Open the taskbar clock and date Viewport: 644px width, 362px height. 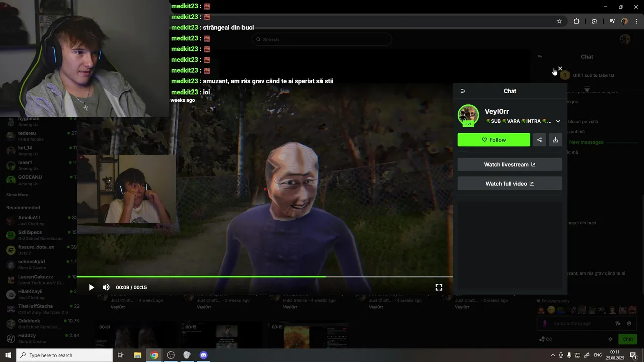[x=615, y=355]
